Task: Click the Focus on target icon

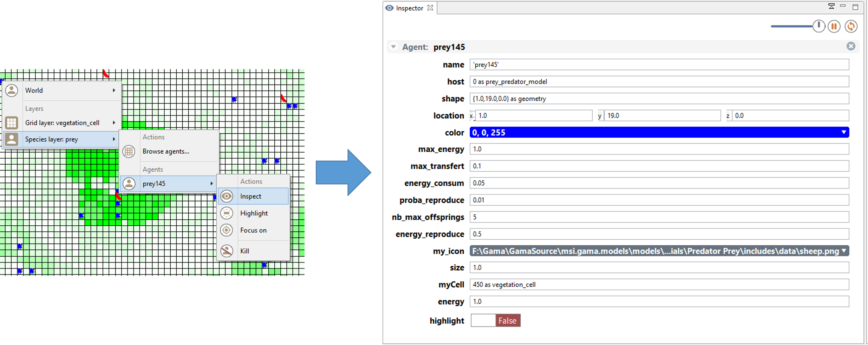Action: [x=227, y=230]
